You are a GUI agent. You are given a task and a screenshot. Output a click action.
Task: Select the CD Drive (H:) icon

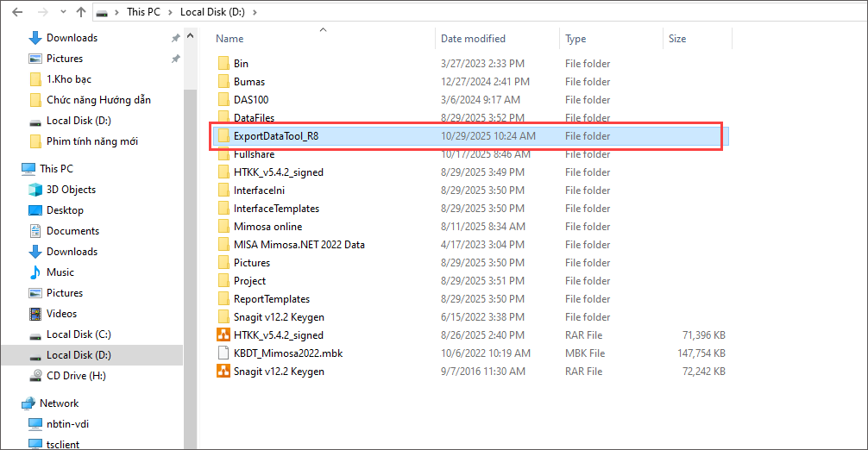tap(35, 376)
